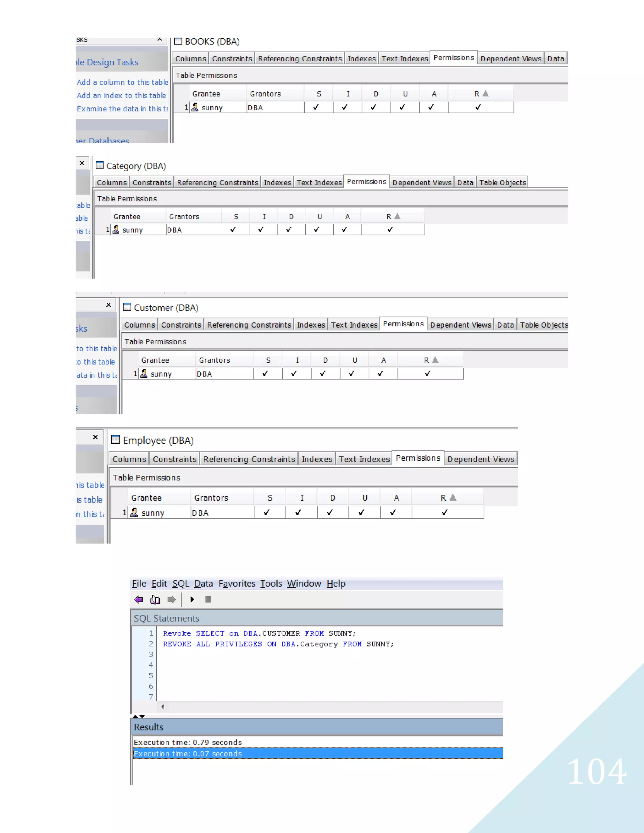Sort Customer permissions by R column arrow
Image resolution: width=644 pixels, height=833 pixels.
click(x=435, y=360)
